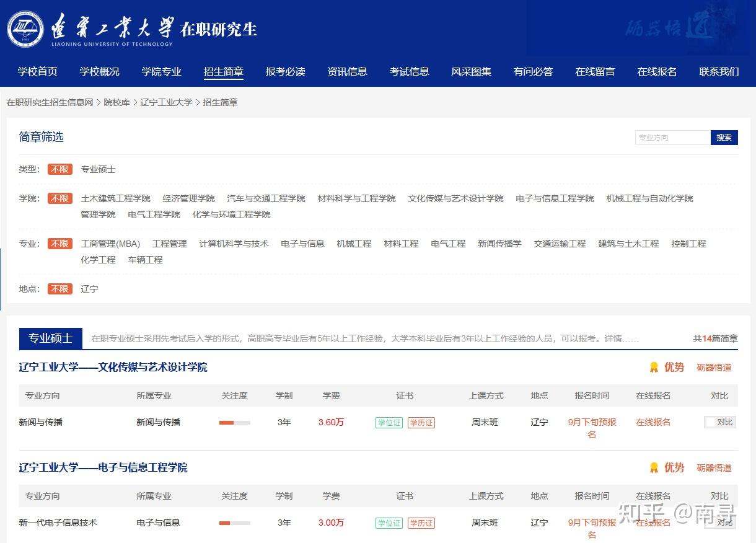Go to 院校库 breadcrumb link
This screenshot has width=756, height=543.
click(116, 102)
